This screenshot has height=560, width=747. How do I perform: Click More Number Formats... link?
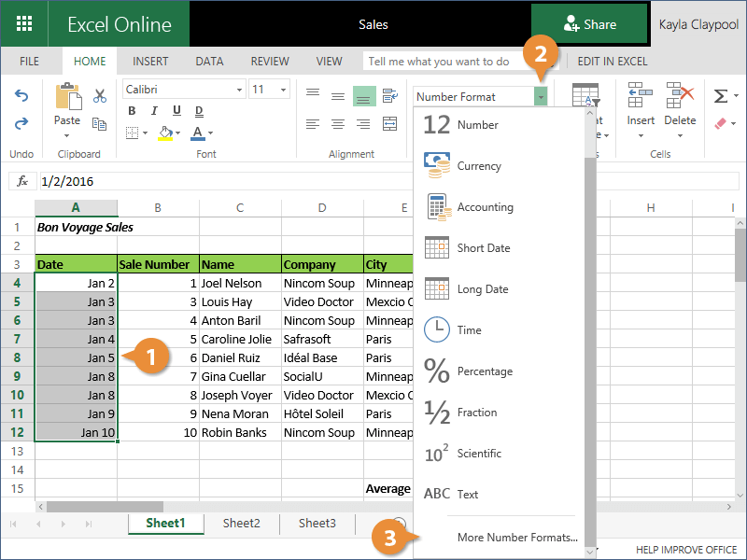(517, 538)
